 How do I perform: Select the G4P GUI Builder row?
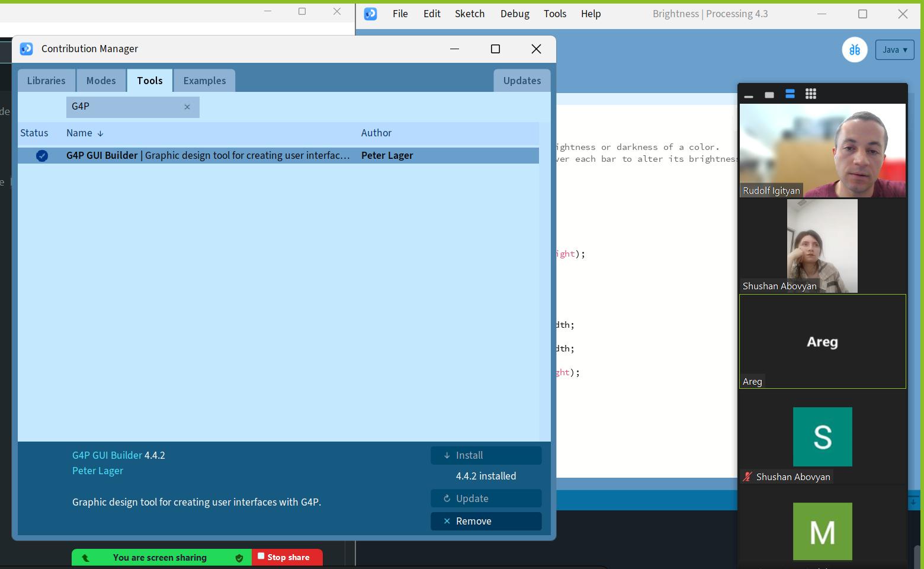pyautogui.click(x=278, y=155)
